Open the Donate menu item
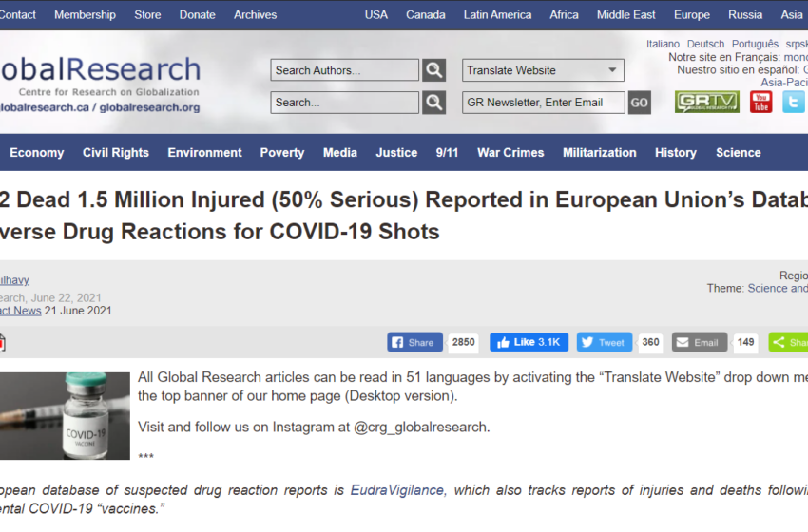This screenshot has height=532, width=808. tap(198, 15)
